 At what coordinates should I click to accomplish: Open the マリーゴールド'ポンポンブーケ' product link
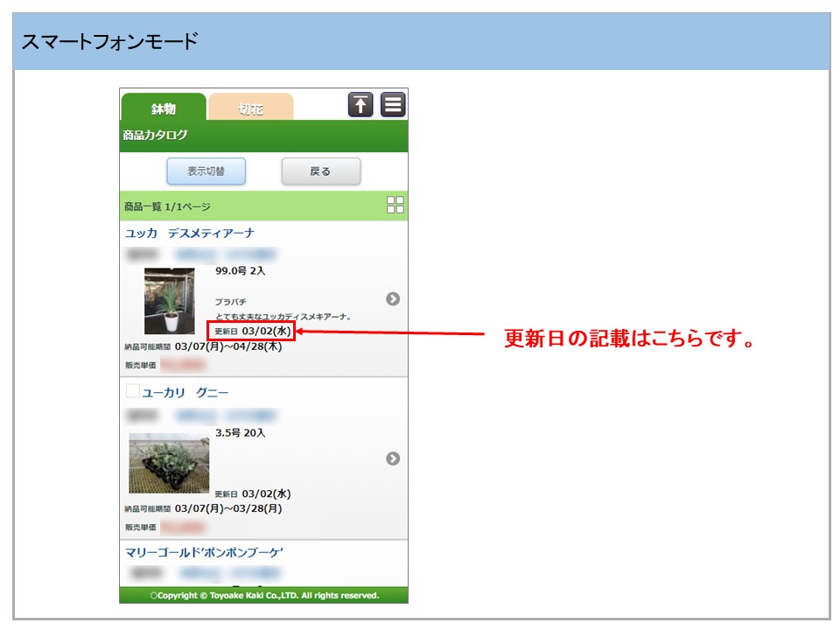(205, 552)
